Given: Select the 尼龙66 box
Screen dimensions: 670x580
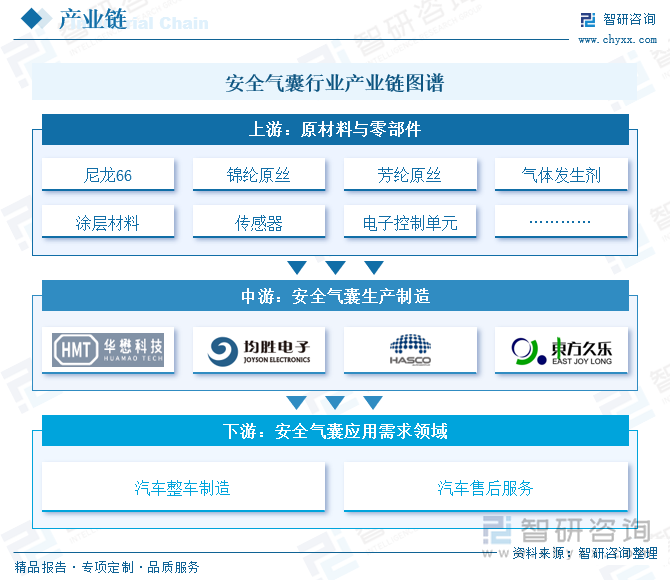Looking at the screenshot, I should click(x=108, y=174).
